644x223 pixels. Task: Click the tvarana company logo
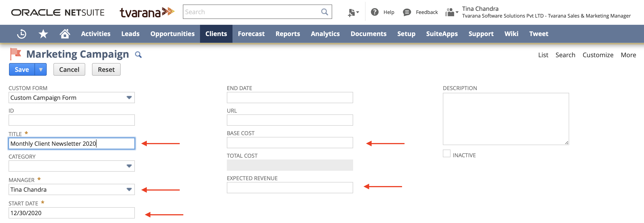tap(147, 12)
